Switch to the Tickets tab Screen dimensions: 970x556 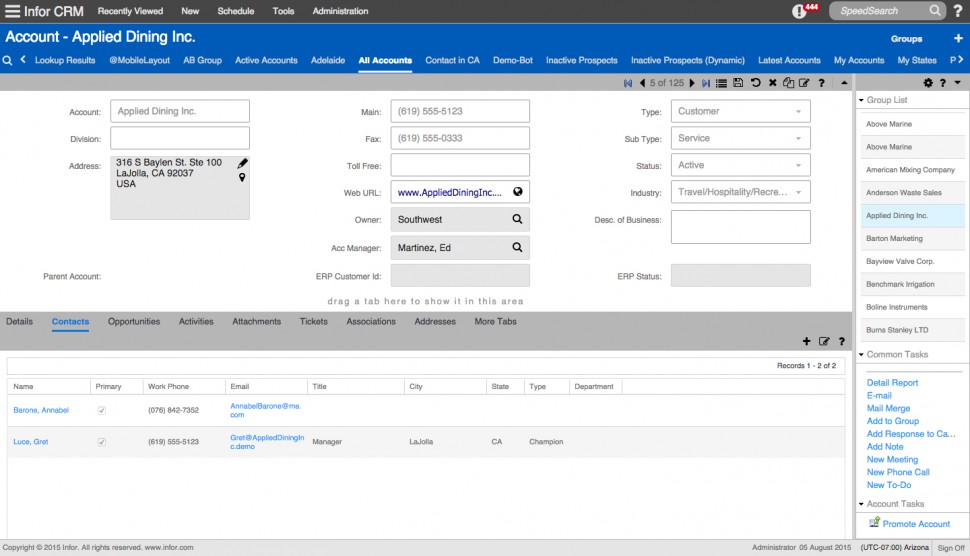(x=314, y=322)
